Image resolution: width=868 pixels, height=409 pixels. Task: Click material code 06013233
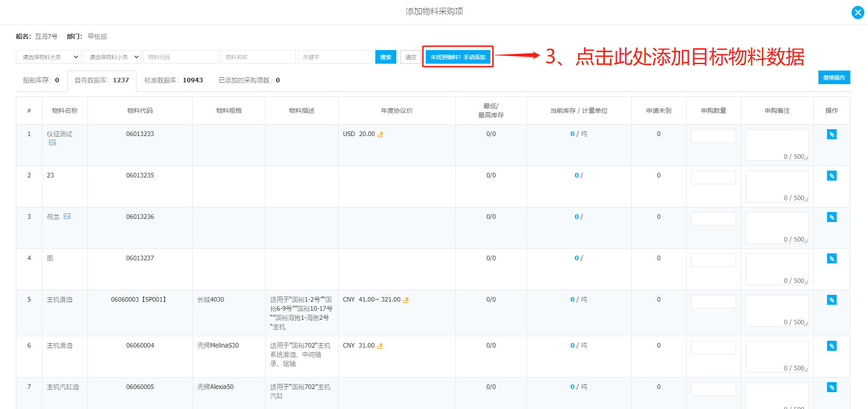(140, 134)
